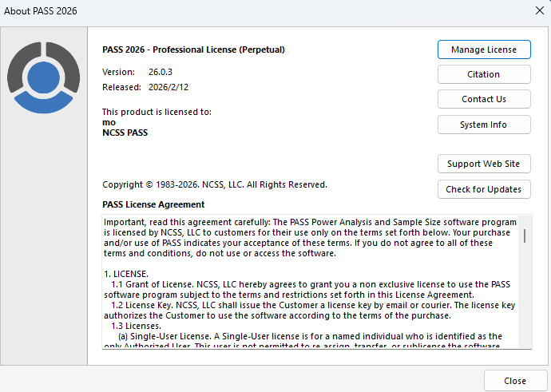
Task: Show System Info details
Action: point(484,125)
